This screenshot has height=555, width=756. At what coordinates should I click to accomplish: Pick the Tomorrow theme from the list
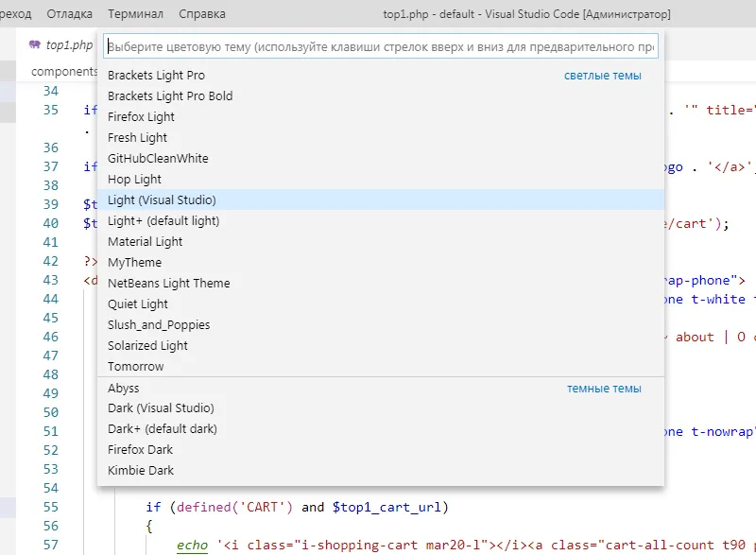tap(134, 366)
